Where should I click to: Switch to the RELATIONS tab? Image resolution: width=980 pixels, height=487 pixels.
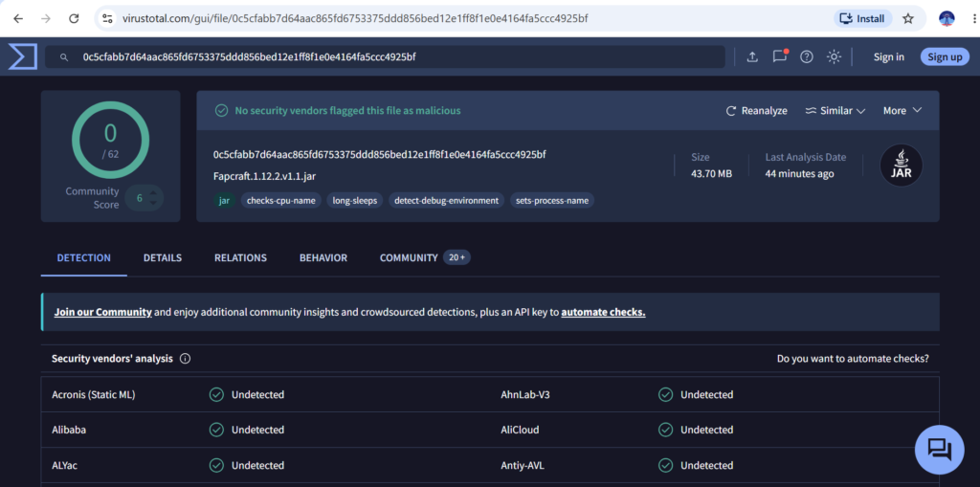tap(240, 257)
